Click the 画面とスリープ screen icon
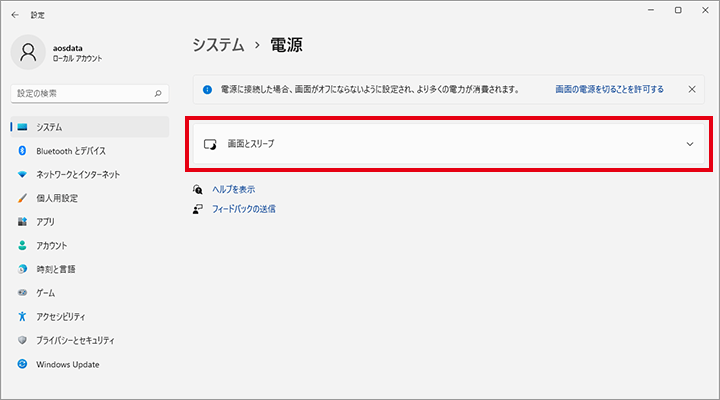Image resolution: width=720 pixels, height=400 pixels. (x=210, y=144)
